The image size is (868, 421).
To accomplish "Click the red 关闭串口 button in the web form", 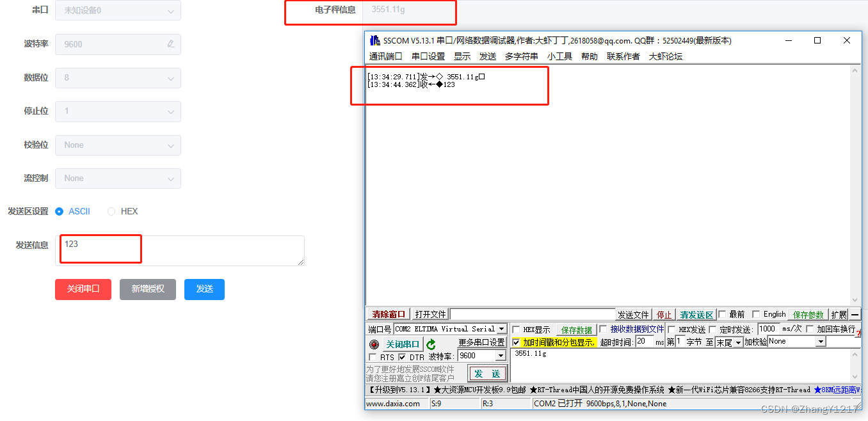I will (x=83, y=289).
